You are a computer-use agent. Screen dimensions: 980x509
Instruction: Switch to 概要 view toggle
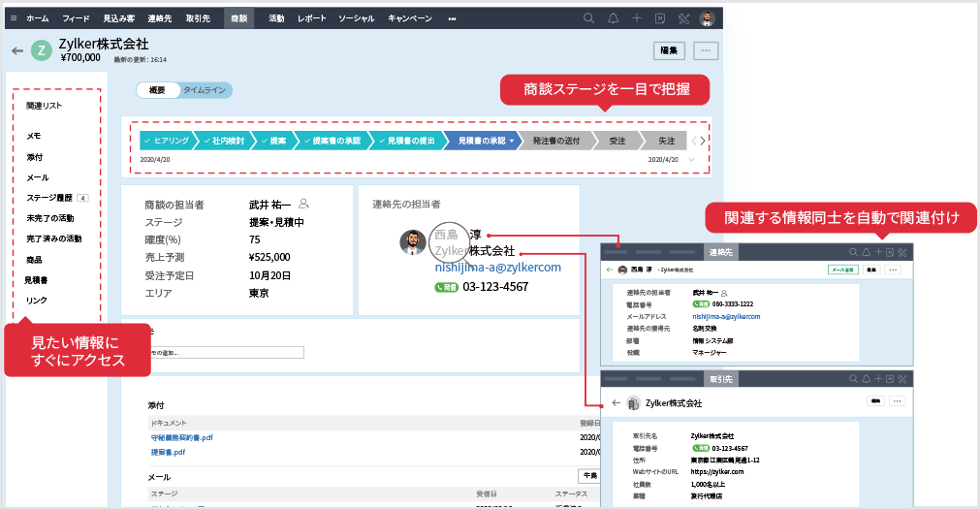pos(157,90)
